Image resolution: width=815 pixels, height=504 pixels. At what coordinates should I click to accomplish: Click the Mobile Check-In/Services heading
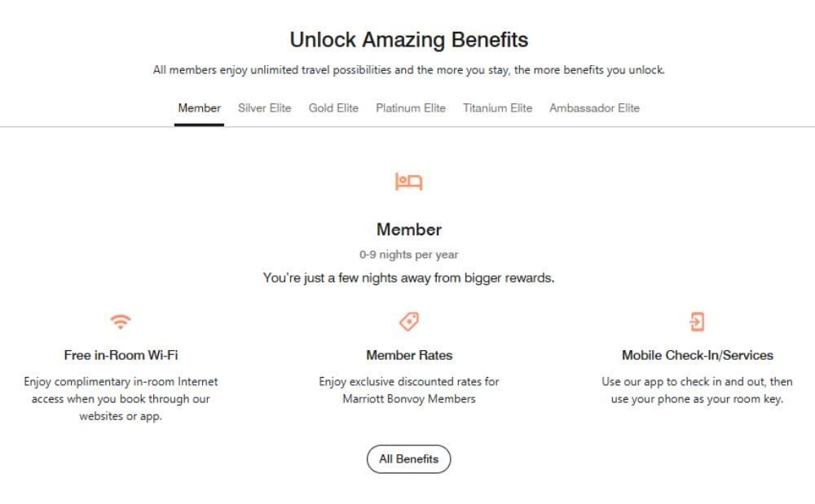(697, 355)
